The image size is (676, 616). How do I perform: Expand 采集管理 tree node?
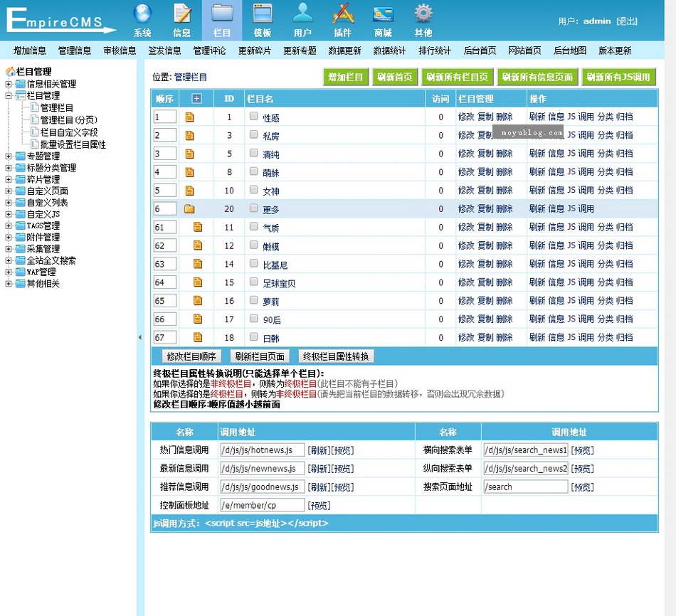tap(9, 249)
